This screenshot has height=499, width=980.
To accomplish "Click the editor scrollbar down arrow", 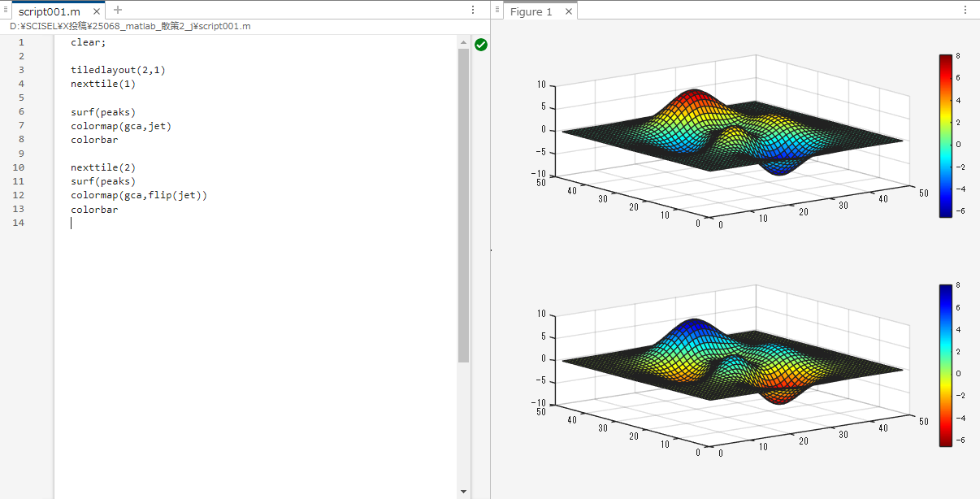I will point(463,492).
